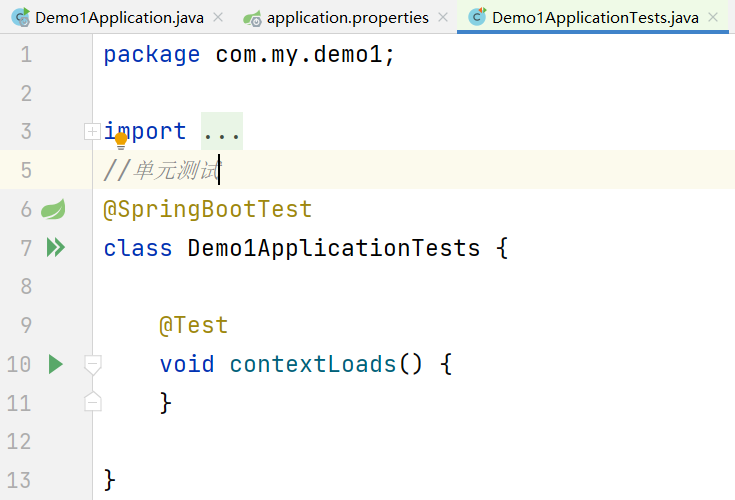735x500 pixels.
Task: Click application.properties tab file icon
Action: click(x=252, y=18)
